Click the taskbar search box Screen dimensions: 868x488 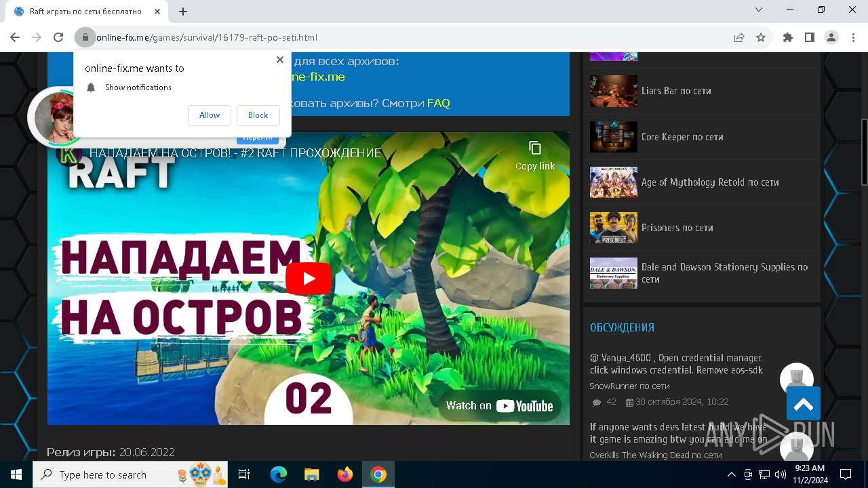[x=130, y=474]
